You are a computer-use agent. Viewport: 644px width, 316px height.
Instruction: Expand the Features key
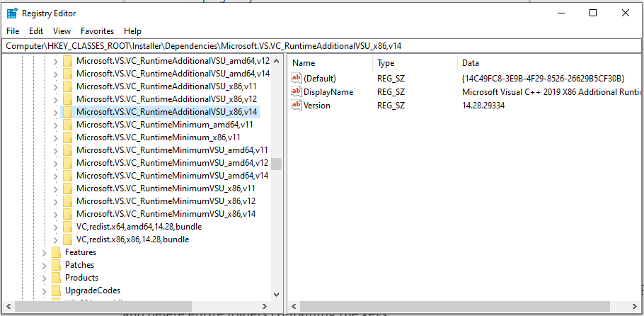[45, 253]
